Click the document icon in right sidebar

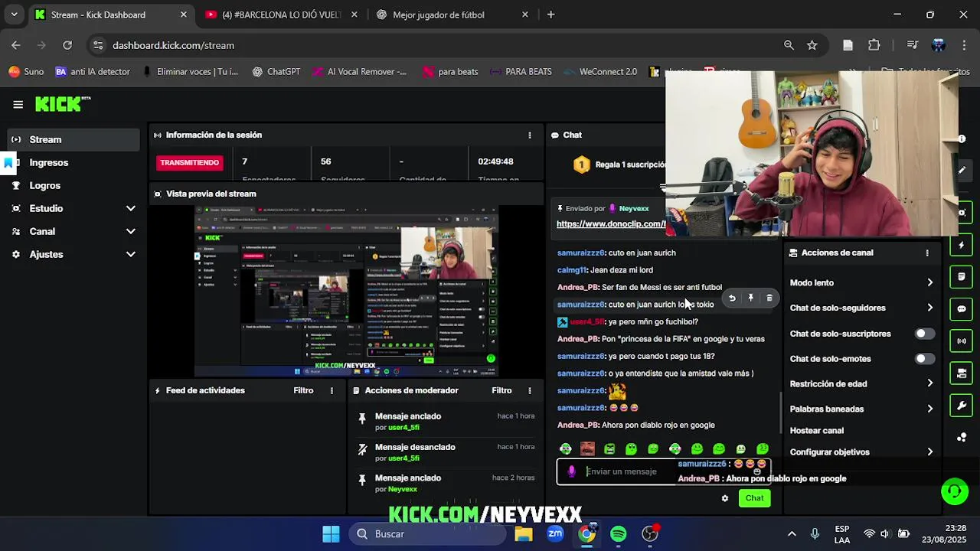(x=962, y=276)
